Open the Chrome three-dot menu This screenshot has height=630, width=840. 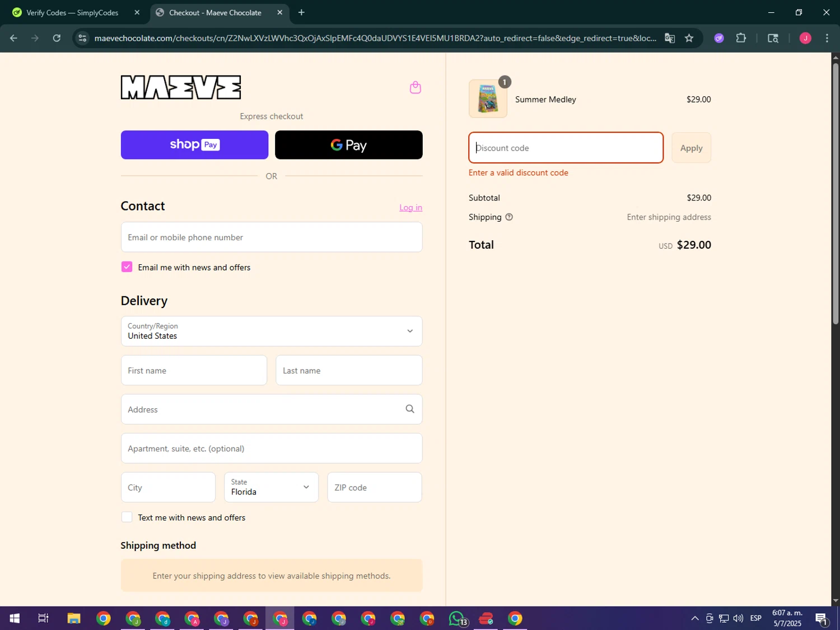coord(827,38)
